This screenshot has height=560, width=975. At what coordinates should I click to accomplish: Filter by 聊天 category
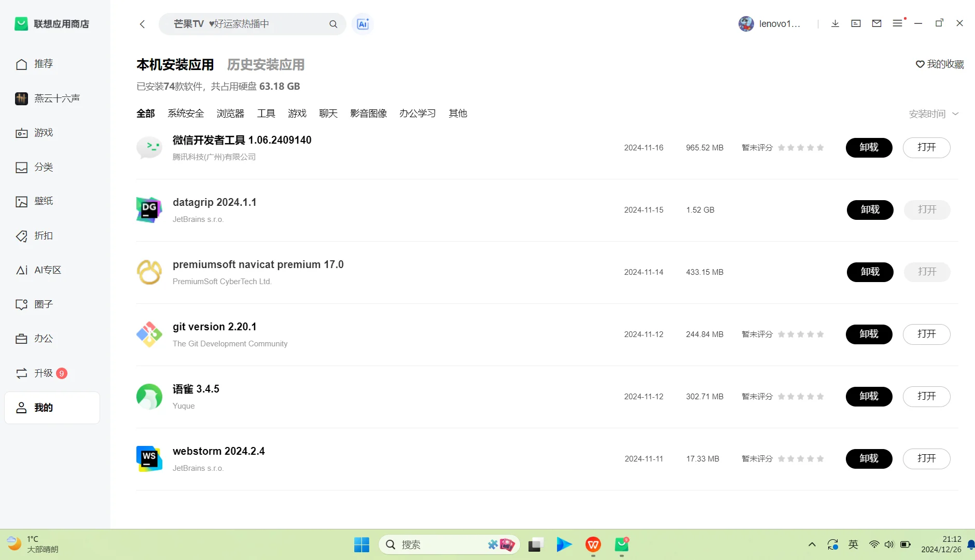(x=328, y=114)
